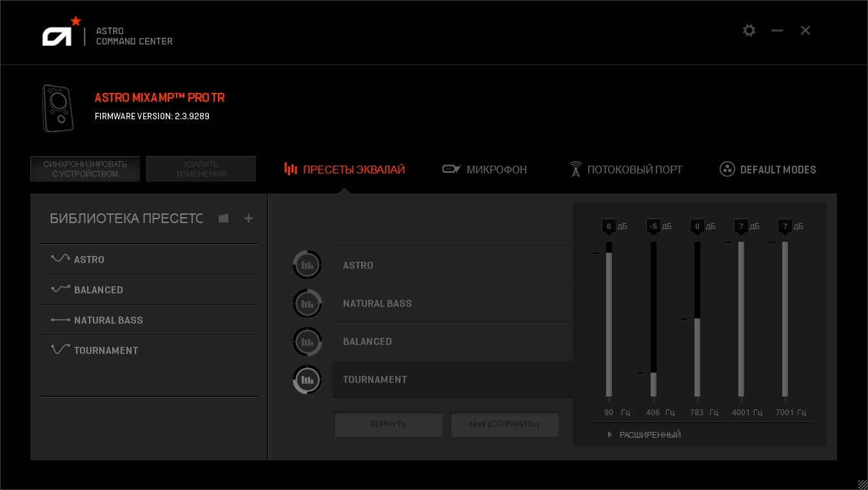Select TOURNAMENT in the preset library list
Screen dimensions: 868x490
[106, 350]
